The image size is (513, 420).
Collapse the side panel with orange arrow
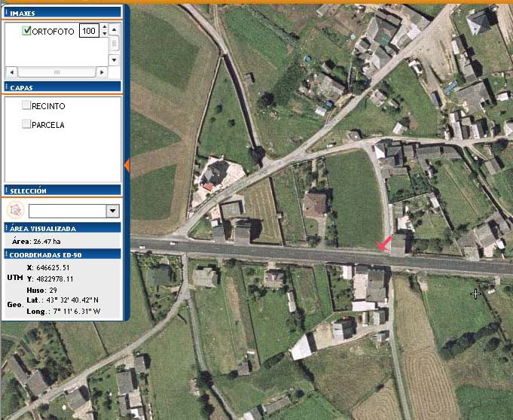tap(127, 166)
